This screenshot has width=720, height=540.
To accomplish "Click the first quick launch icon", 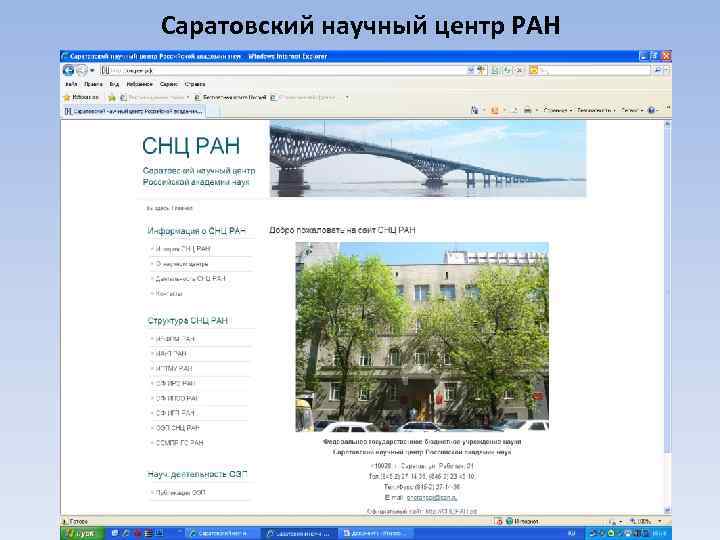I will [x=115, y=533].
